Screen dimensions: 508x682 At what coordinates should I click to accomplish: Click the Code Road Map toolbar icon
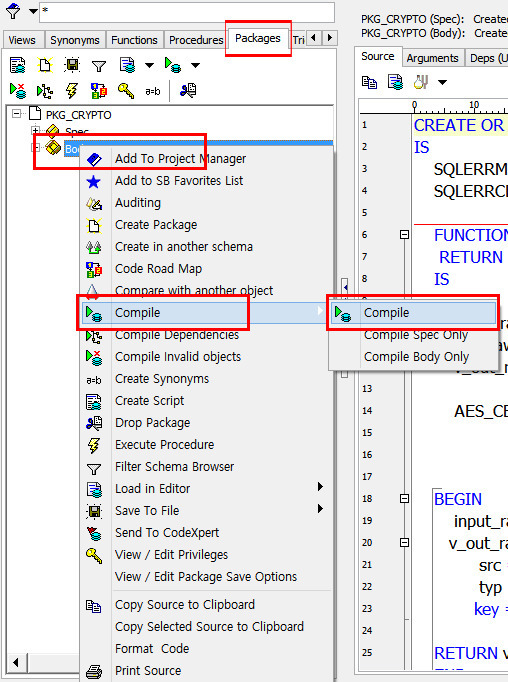click(99, 90)
